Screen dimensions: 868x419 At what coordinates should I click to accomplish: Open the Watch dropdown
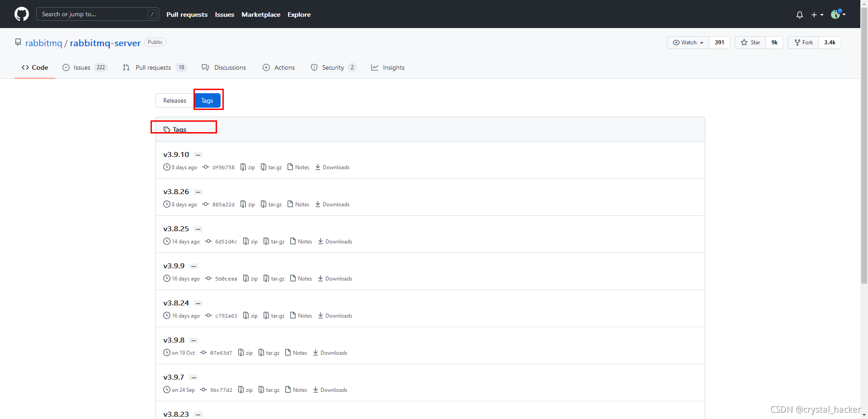(688, 43)
